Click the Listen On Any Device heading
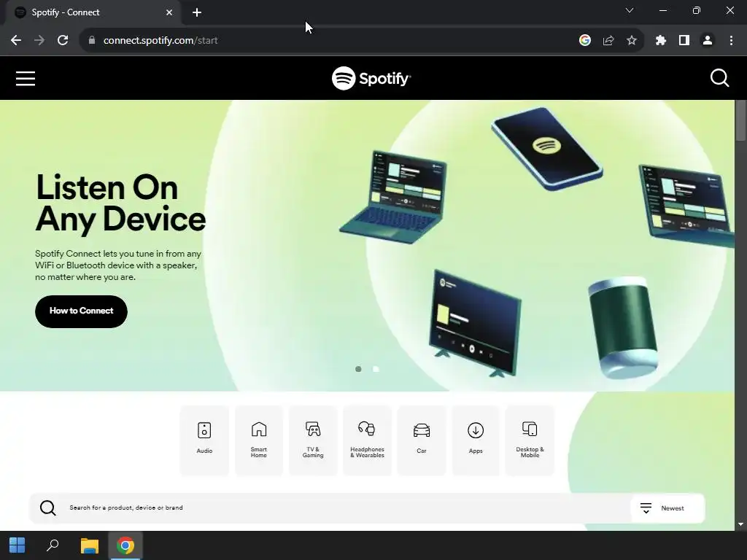Viewport: 747px width, 560px height. [x=120, y=203]
